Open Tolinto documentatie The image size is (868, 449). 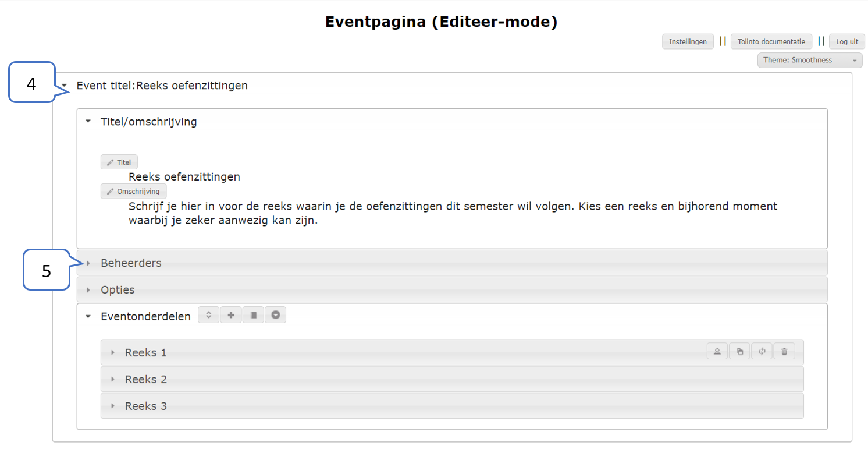(x=771, y=41)
